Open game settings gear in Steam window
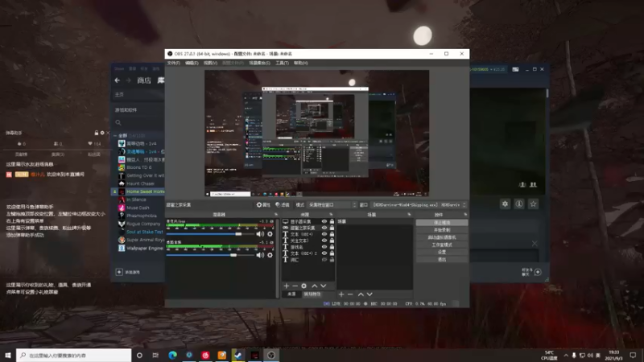 click(505, 204)
